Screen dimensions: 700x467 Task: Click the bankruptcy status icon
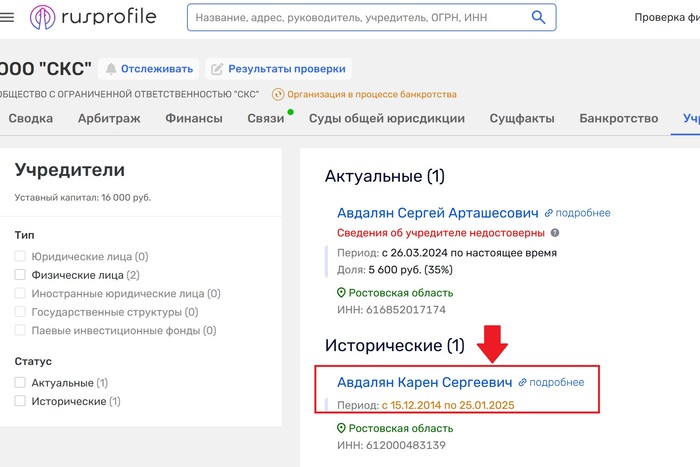(x=278, y=94)
